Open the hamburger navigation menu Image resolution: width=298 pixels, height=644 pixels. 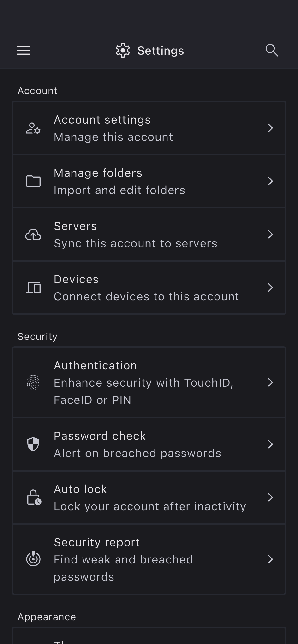[23, 51]
